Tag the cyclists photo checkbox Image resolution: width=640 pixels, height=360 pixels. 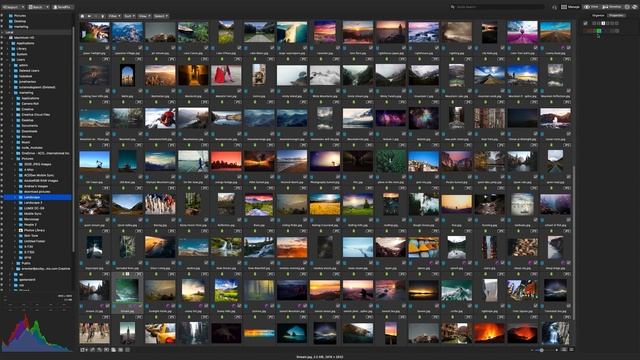pyautogui.click(x=173, y=220)
